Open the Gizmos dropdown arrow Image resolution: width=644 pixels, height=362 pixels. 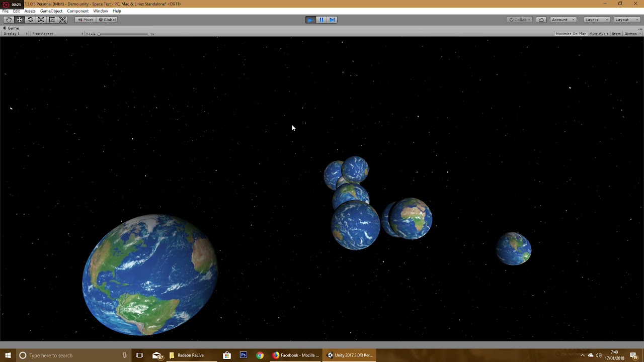639,34
